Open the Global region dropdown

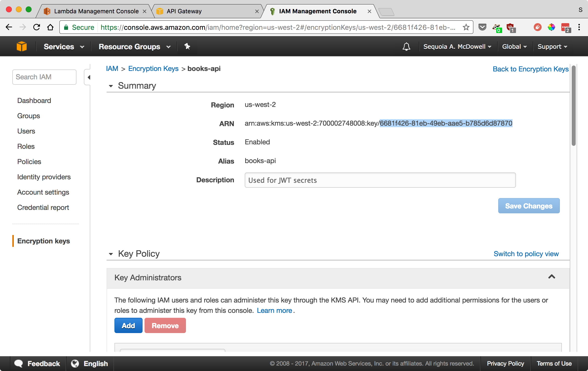click(x=514, y=47)
